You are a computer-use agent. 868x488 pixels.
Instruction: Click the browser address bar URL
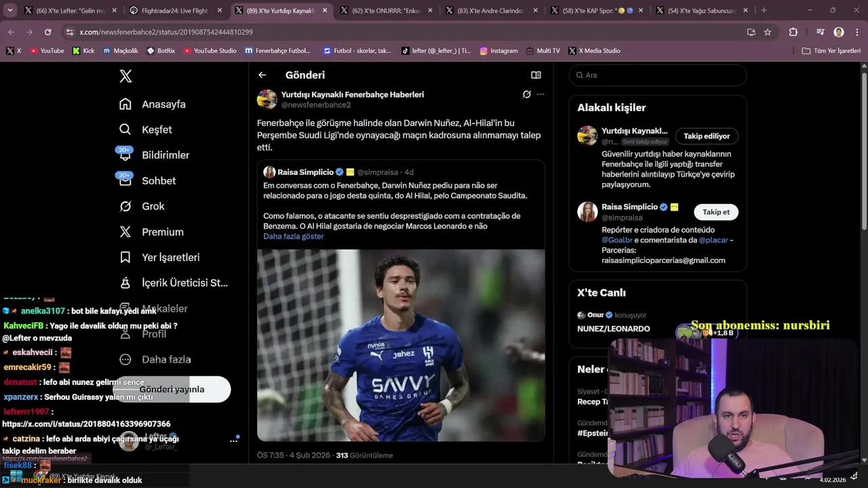pyautogui.click(x=166, y=32)
